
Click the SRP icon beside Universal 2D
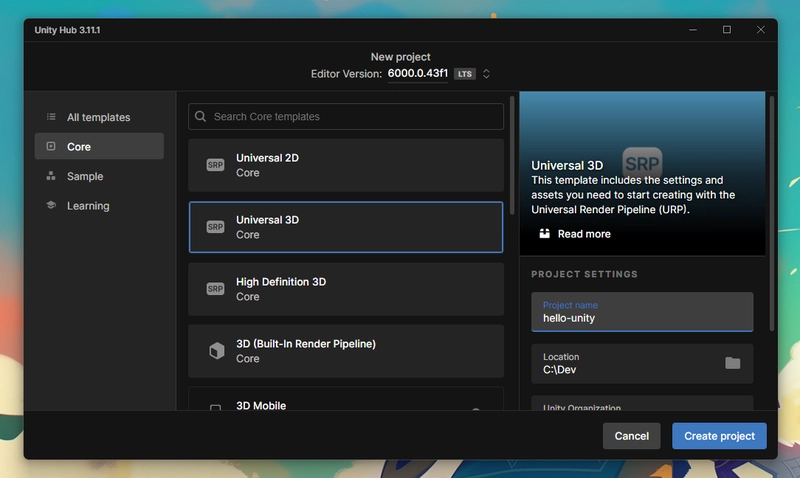(x=215, y=165)
